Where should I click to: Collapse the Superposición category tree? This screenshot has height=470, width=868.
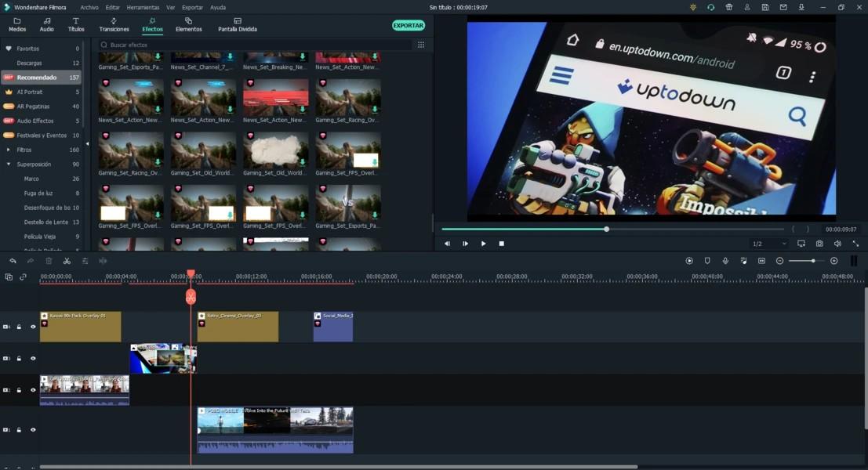[x=9, y=164]
